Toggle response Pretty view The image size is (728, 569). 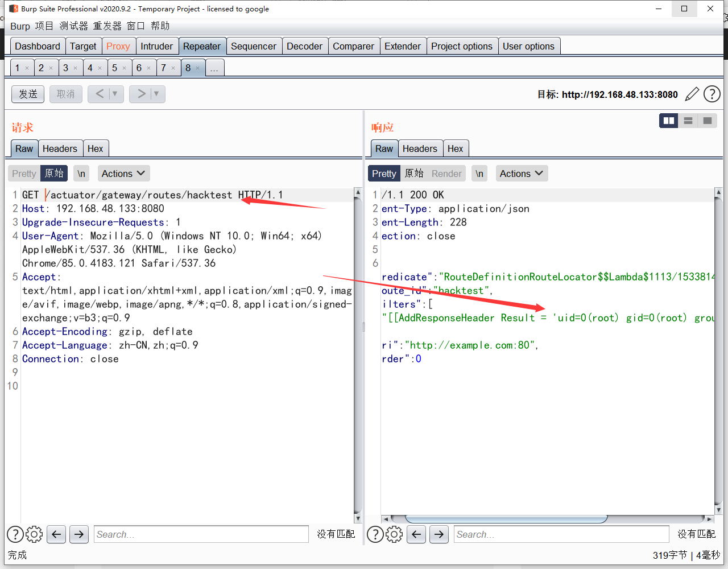(x=384, y=174)
